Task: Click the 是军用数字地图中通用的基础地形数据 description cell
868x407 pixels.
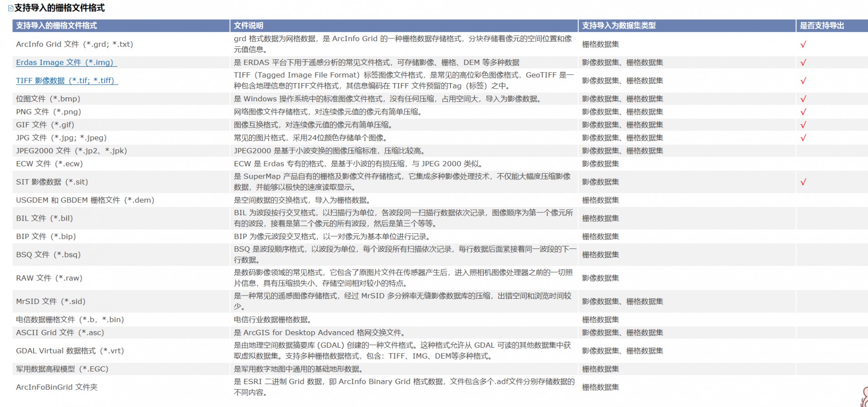Action: tap(404, 369)
